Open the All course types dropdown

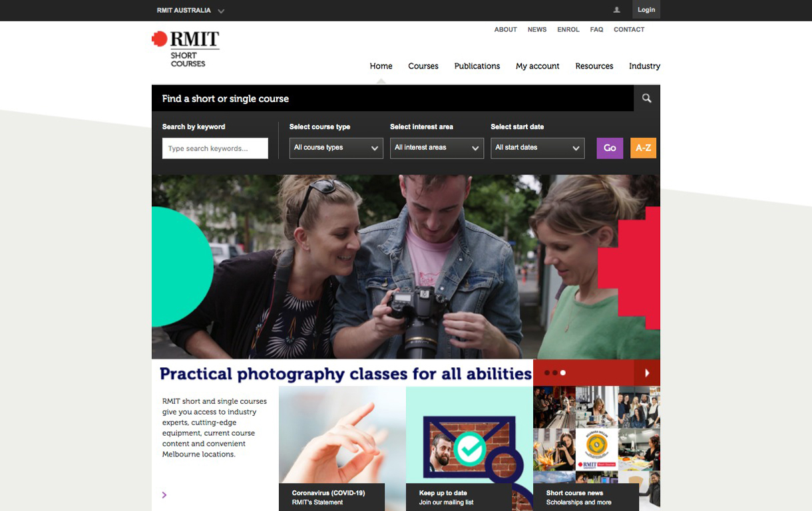tap(336, 148)
